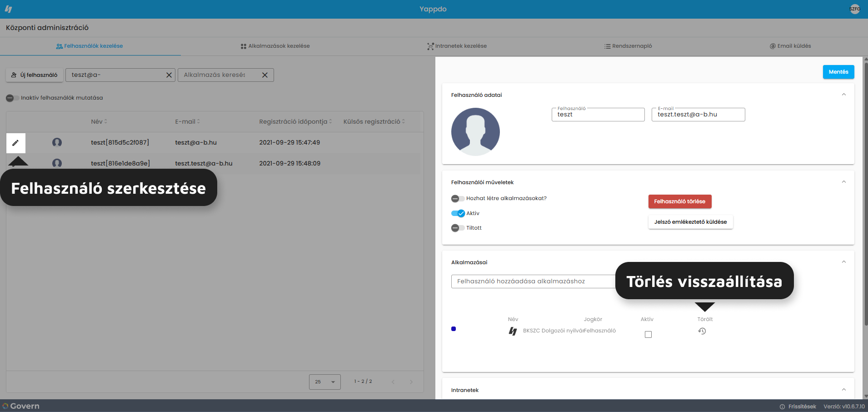
Task: Clear the teszt@a- search field
Action: point(169,75)
